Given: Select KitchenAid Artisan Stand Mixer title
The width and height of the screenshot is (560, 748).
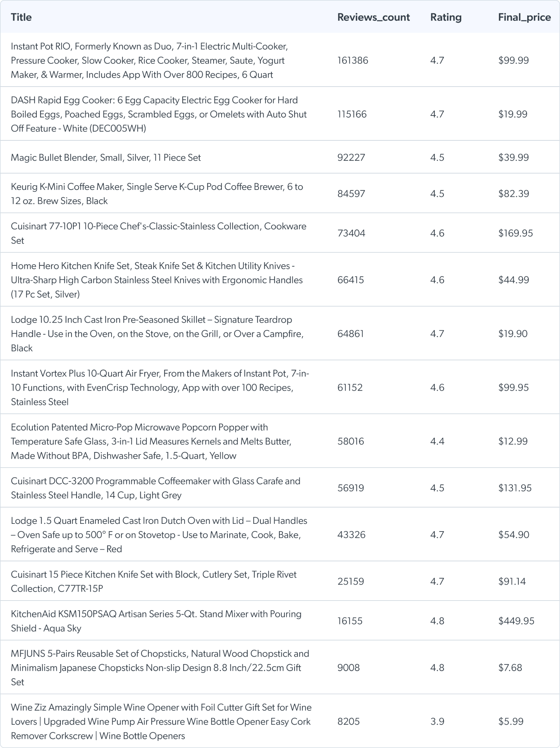Looking at the screenshot, I should click(156, 621).
